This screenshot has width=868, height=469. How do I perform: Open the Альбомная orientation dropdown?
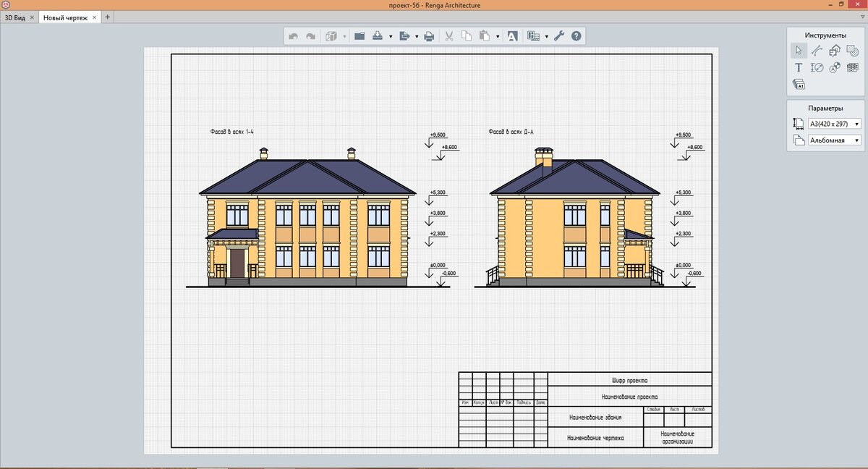[834, 140]
